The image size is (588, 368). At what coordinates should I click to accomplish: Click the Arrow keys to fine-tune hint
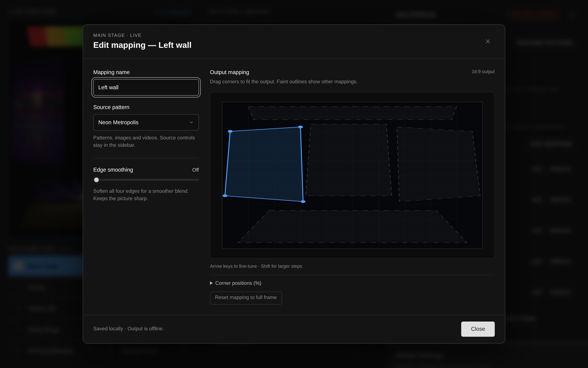(x=256, y=266)
